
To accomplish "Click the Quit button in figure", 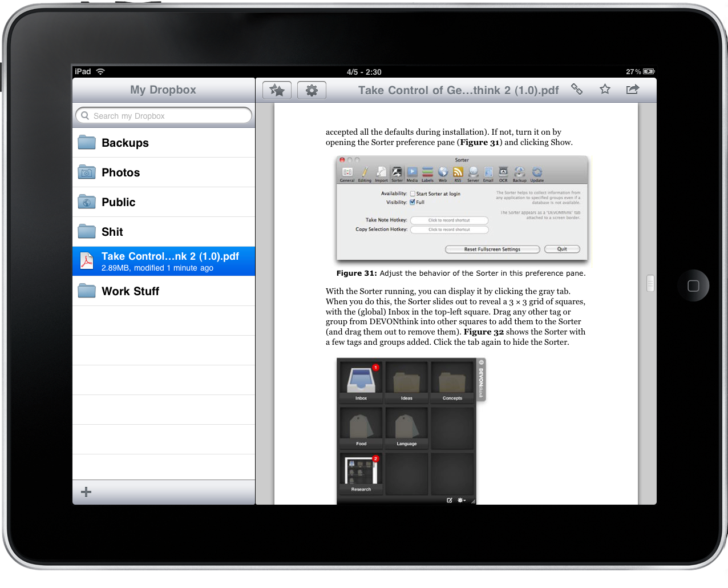I will pyautogui.click(x=562, y=249).
